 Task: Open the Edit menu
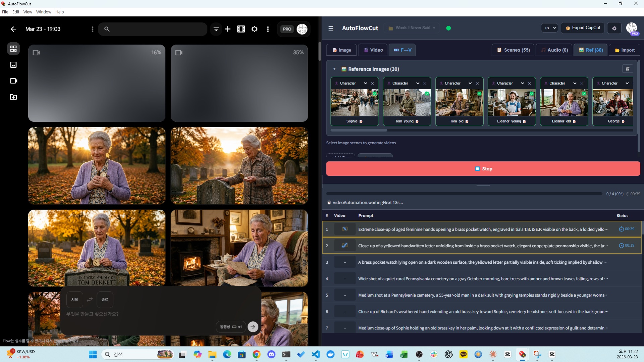click(x=16, y=12)
